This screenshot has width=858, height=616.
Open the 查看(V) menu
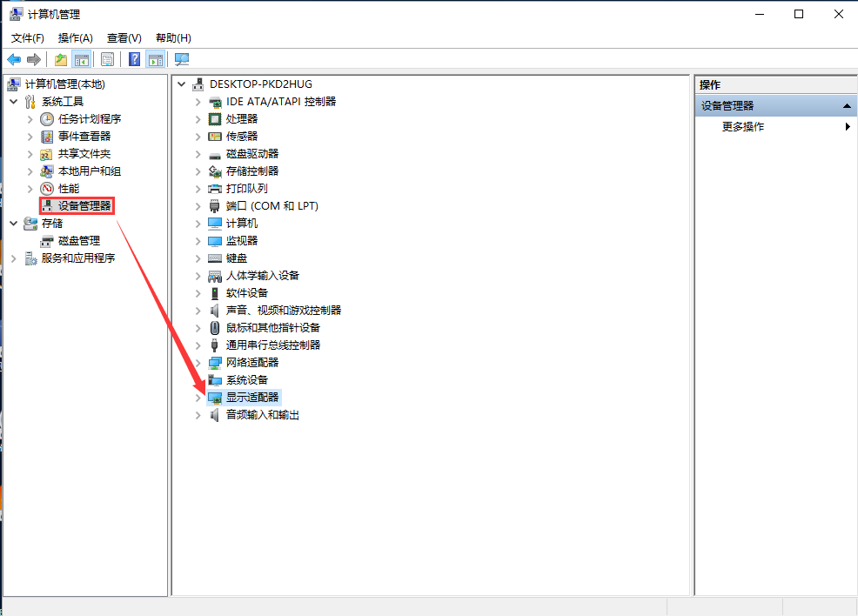coord(124,38)
